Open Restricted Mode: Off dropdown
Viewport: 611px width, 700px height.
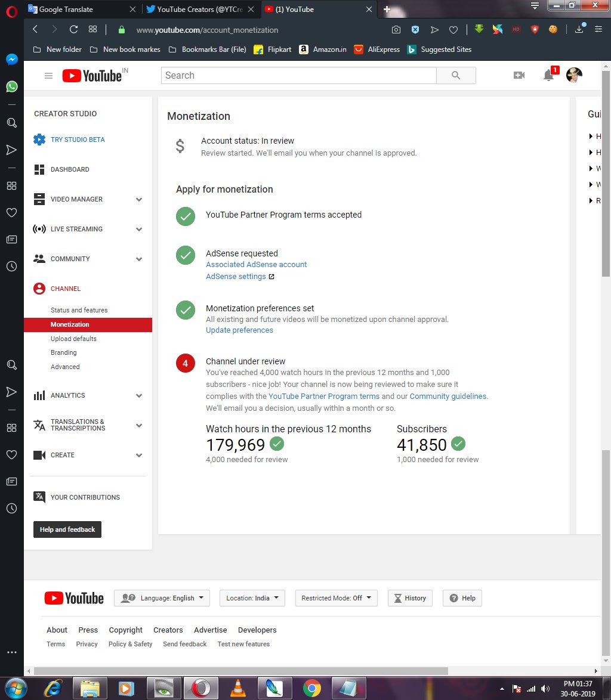coord(336,598)
